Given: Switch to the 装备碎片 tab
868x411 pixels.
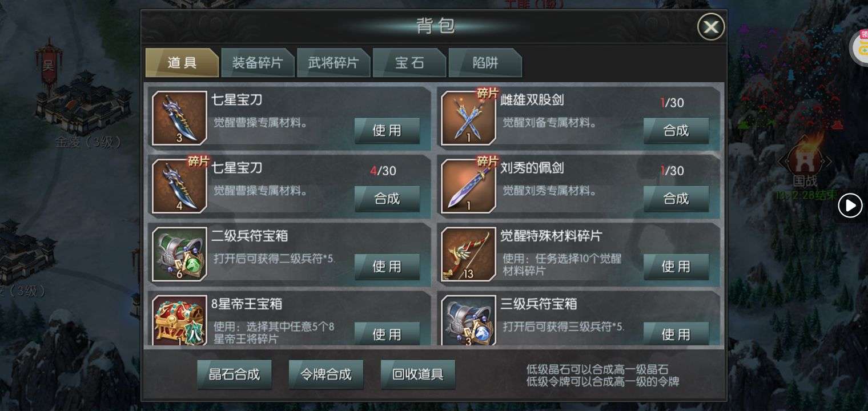Looking at the screenshot, I should (x=258, y=63).
